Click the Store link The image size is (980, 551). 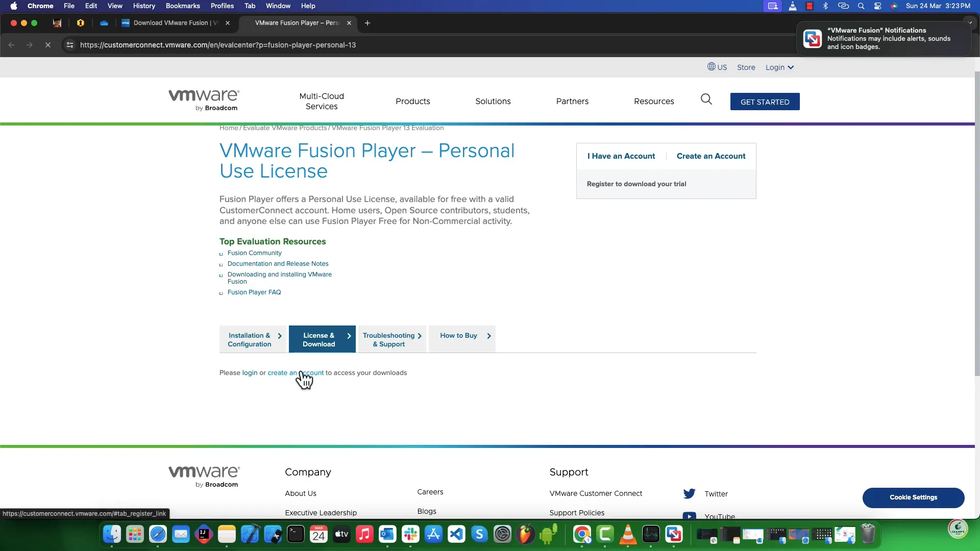pyautogui.click(x=746, y=67)
